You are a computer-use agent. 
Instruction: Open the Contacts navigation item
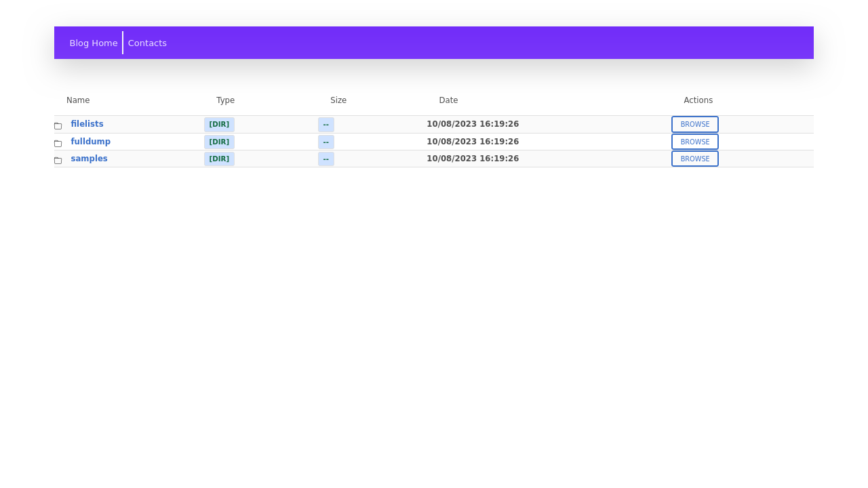[147, 43]
